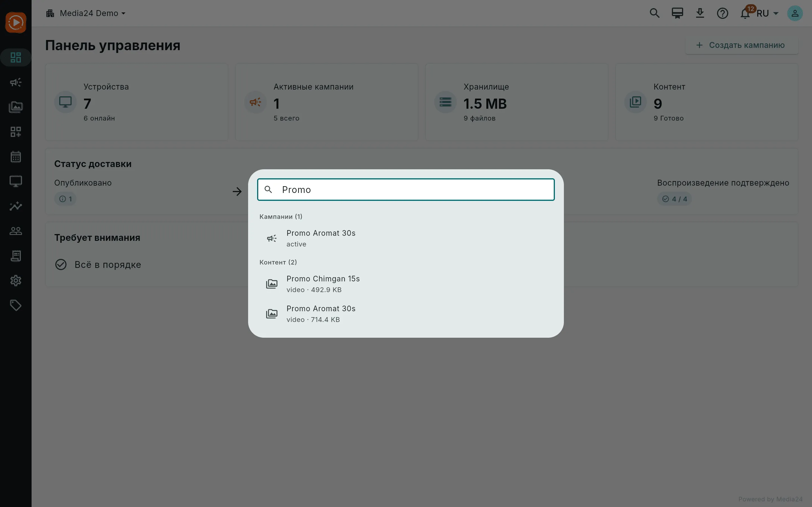Open devices monitor icon in sidebar
Viewport: 812px width, 507px height.
coord(16,181)
